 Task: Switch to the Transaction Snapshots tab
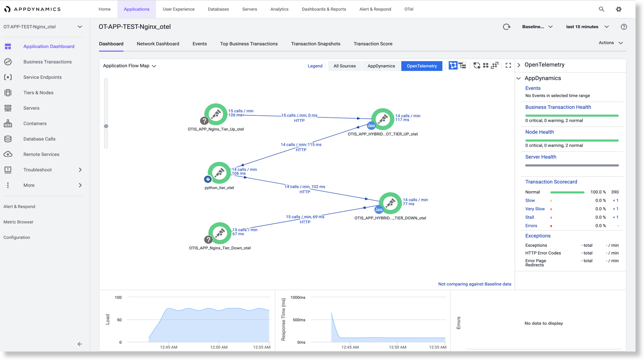click(316, 44)
